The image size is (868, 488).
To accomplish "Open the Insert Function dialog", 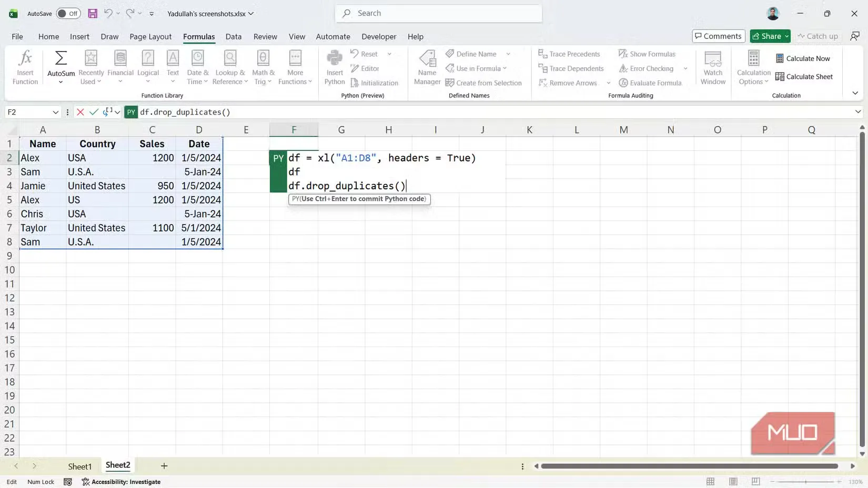I will [25, 66].
